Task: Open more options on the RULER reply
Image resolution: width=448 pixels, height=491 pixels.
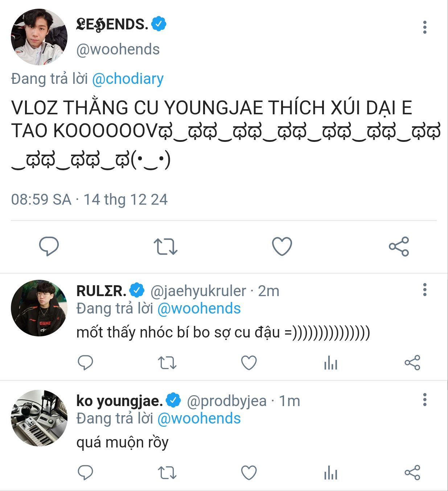Action: pyautogui.click(x=425, y=290)
